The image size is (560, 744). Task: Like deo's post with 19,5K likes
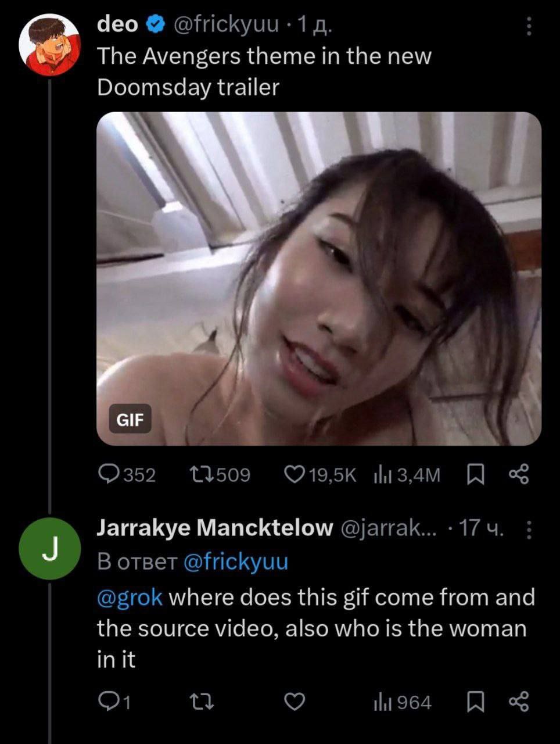(294, 475)
